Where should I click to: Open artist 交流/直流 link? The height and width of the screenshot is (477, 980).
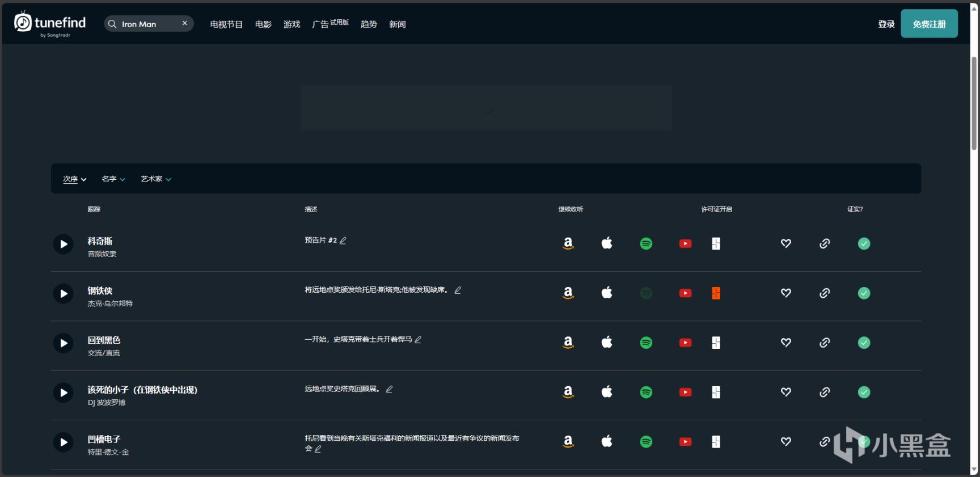104,353
